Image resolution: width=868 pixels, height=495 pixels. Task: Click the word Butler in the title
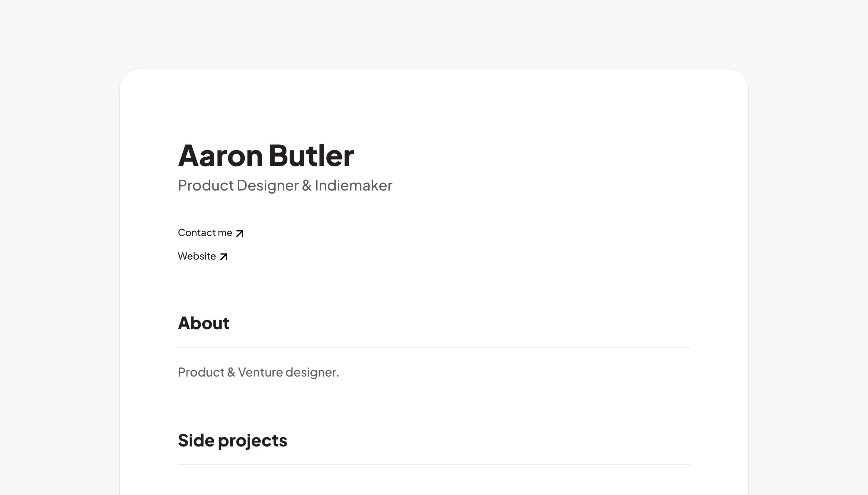tap(311, 156)
